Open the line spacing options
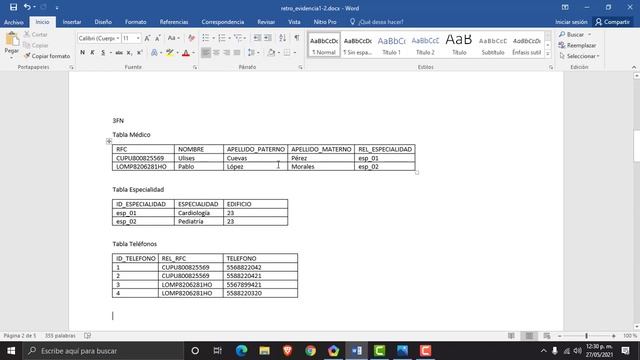640x360 pixels. (x=253, y=52)
